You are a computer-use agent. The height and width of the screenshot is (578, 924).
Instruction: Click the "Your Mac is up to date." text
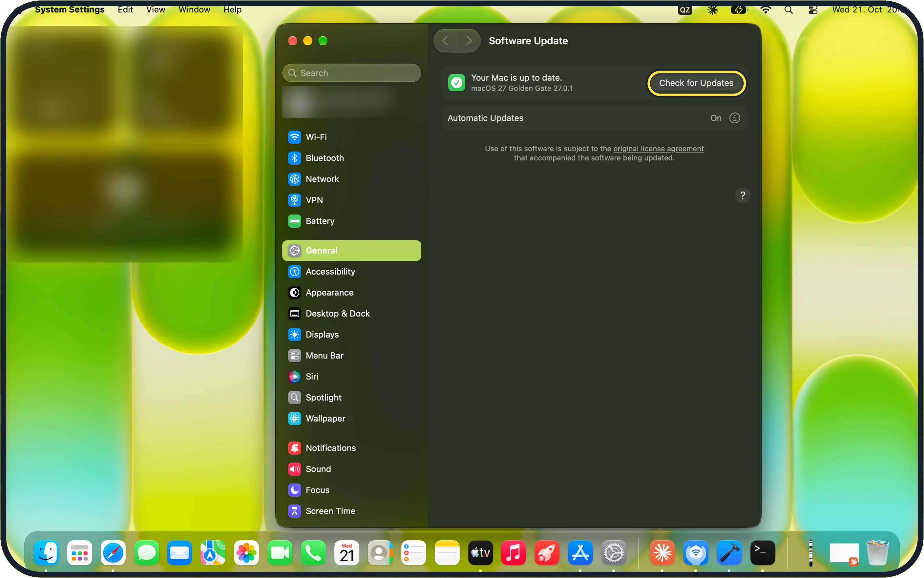click(x=516, y=78)
